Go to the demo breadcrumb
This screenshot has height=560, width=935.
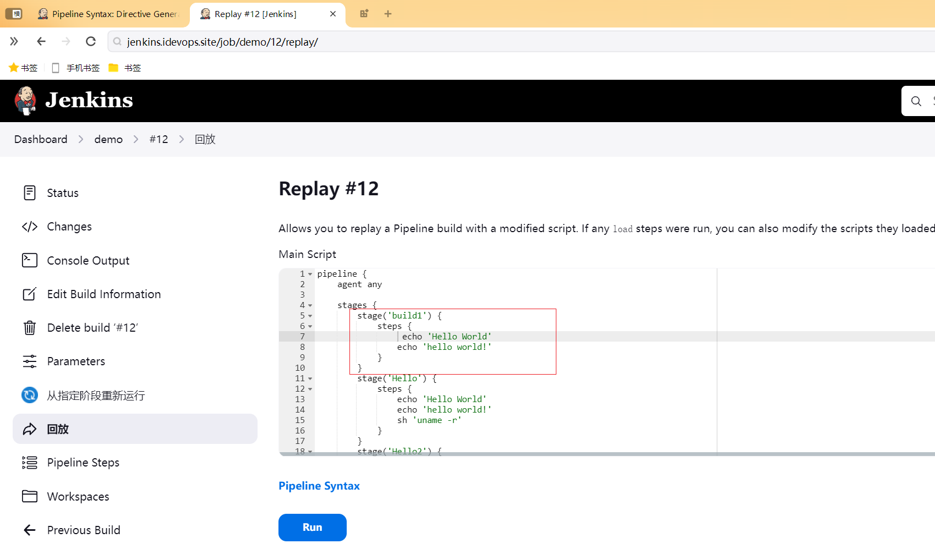tap(108, 139)
